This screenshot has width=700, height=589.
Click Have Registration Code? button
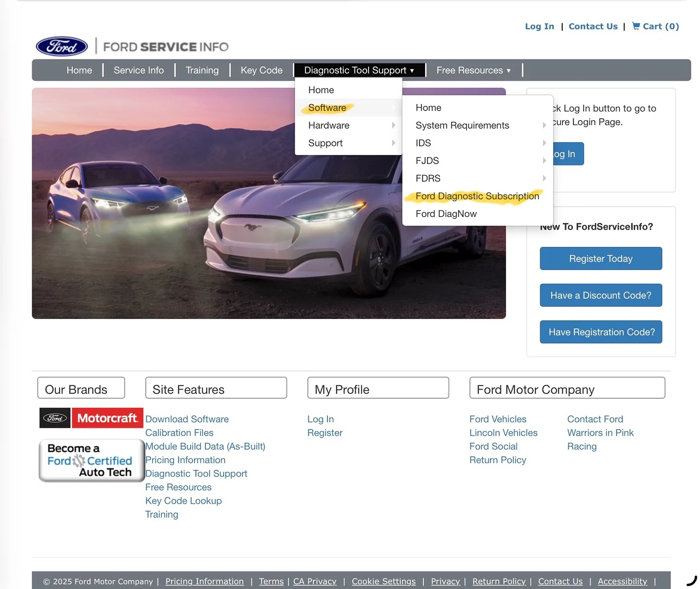coord(601,332)
